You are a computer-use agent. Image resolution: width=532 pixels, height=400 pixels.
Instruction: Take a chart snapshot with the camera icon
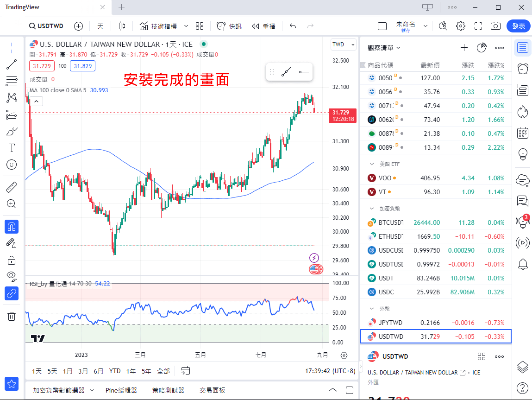[x=495, y=26]
